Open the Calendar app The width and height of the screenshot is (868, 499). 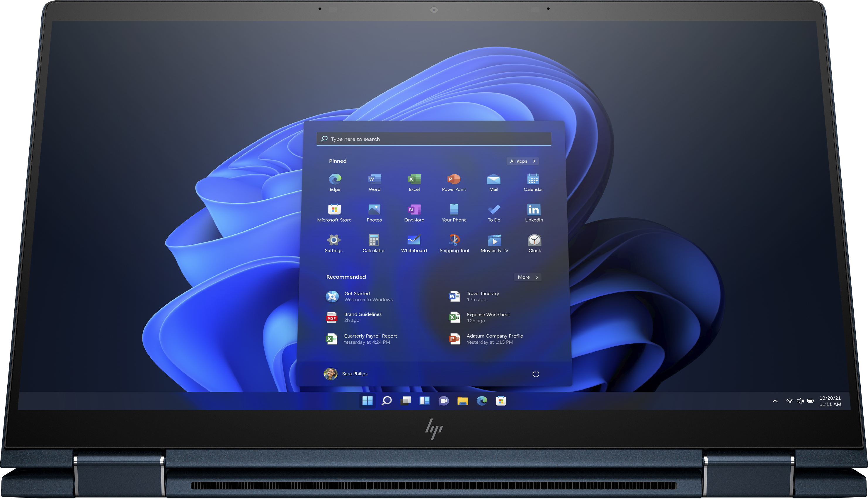pyautogui.click(x=533, y=182)
